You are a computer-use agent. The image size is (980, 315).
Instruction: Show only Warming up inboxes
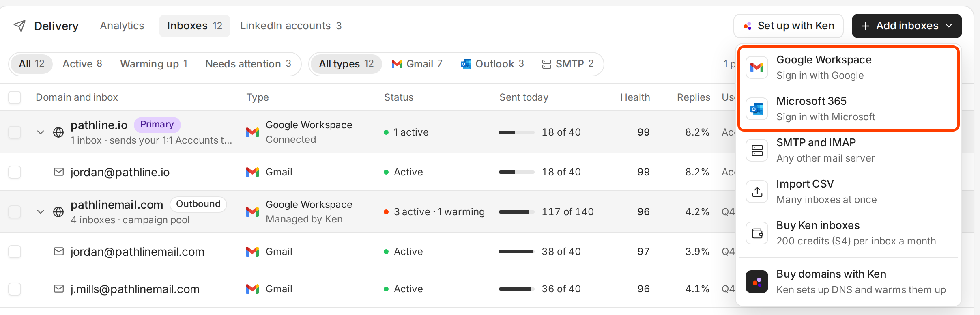pyautogui.click(x=154, y=64)
